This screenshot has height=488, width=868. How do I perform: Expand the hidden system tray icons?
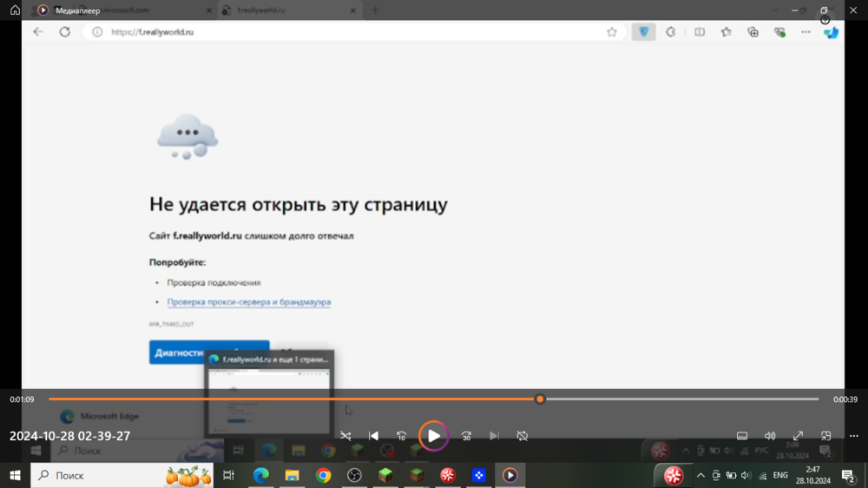(x=700, y=475)
